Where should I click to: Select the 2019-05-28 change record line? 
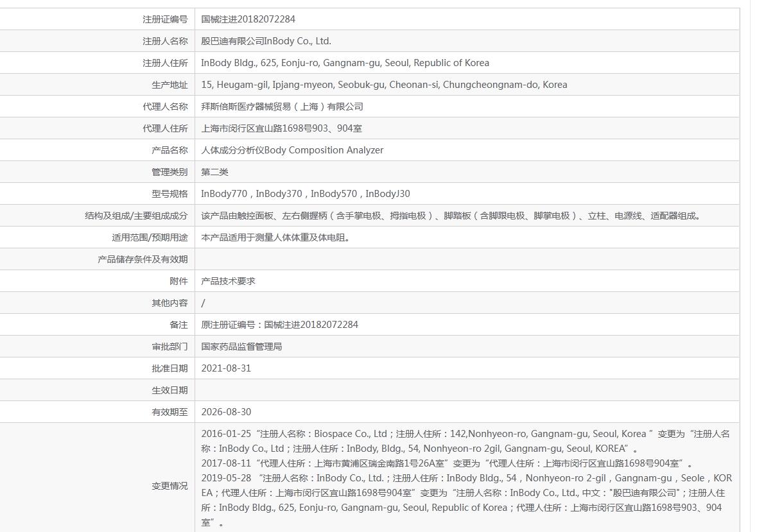(x=466, y=500)
